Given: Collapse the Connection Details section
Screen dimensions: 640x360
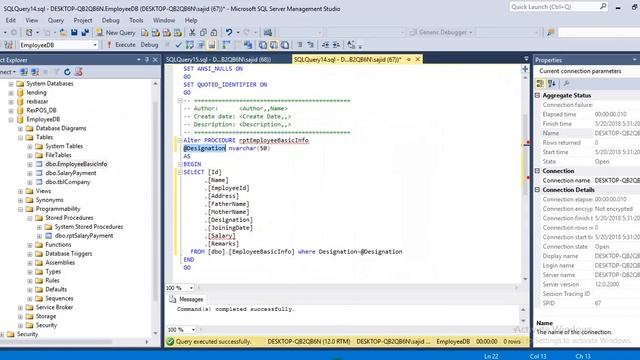Looking at the screenshot, I should tap(538, 190).
